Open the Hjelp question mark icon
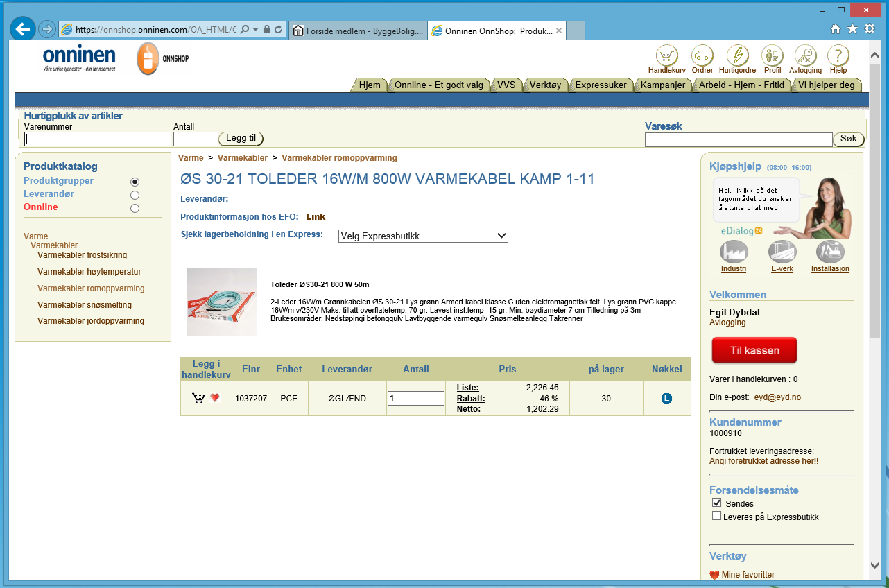This screenshot has width=889, height=588. click(838, 55)
